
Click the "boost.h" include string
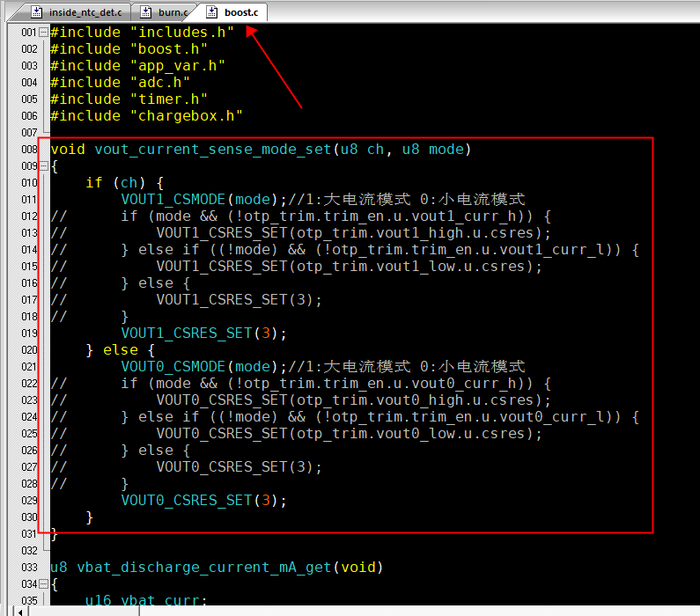[x=169, y=49]
